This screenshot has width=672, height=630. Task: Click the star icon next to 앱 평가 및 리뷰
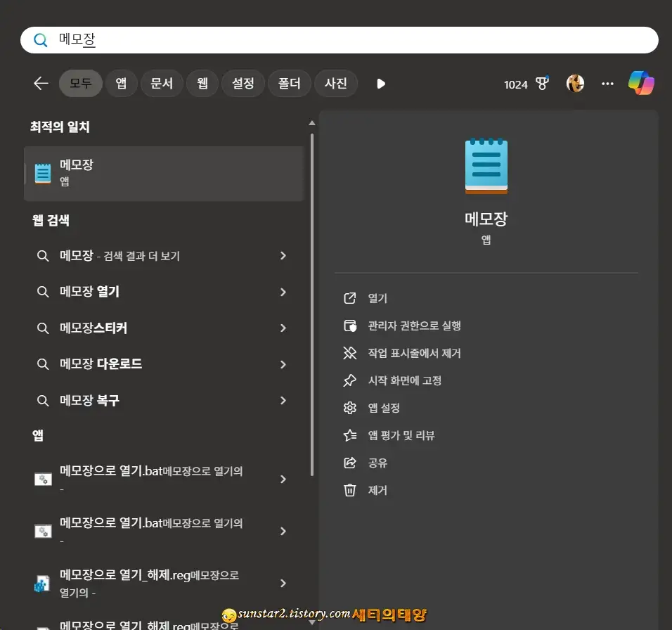349,435
